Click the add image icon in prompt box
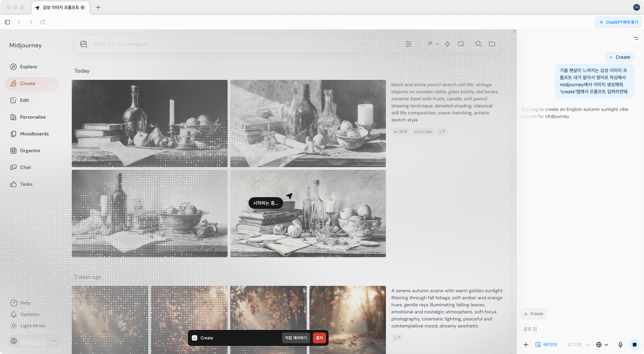 84,44
